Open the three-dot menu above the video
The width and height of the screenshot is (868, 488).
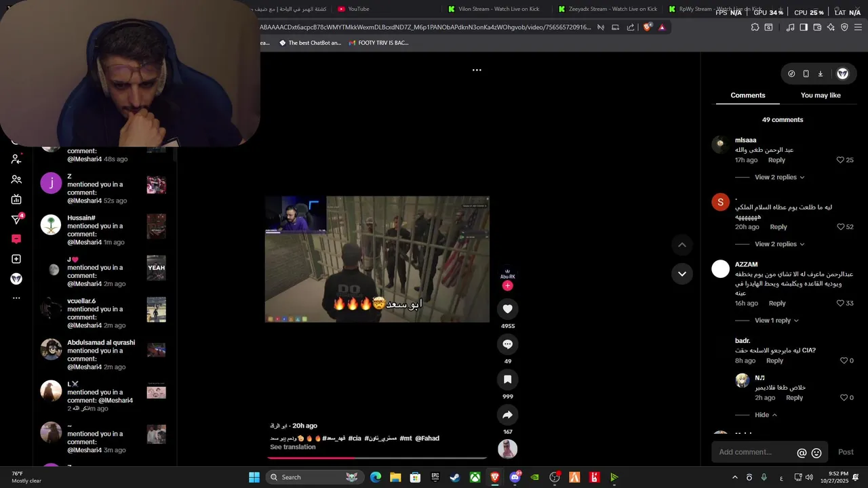pos(477,70)
